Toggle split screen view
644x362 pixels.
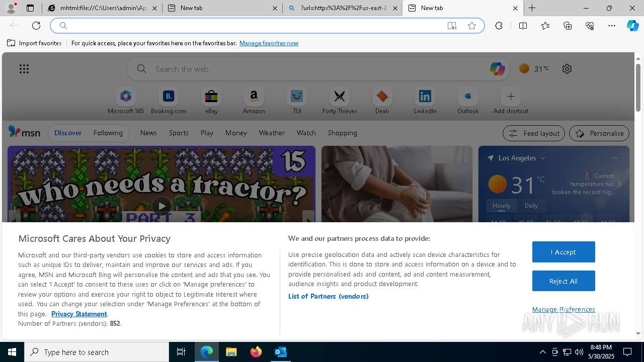click(x=523, y=26)
